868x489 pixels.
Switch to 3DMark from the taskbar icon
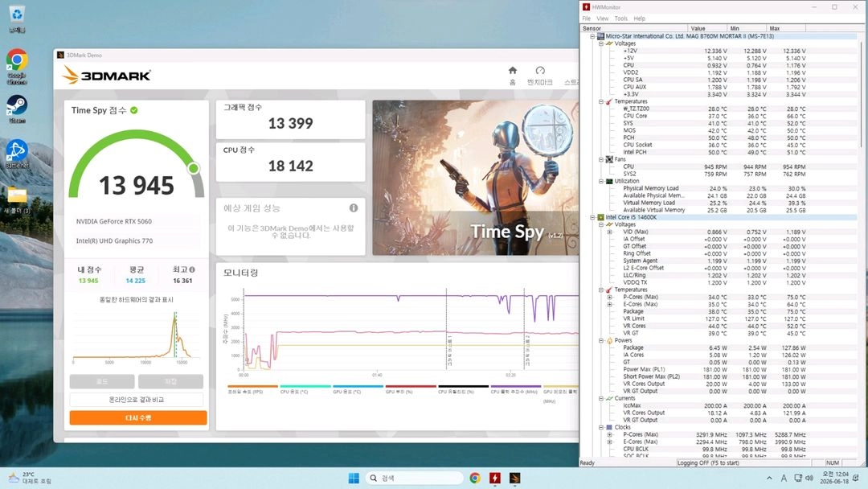(515, 478)
